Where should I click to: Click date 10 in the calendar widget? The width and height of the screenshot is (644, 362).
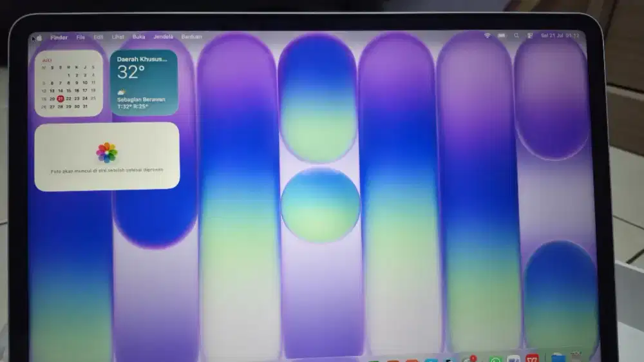pyautogui.click(x=85, y=82)
